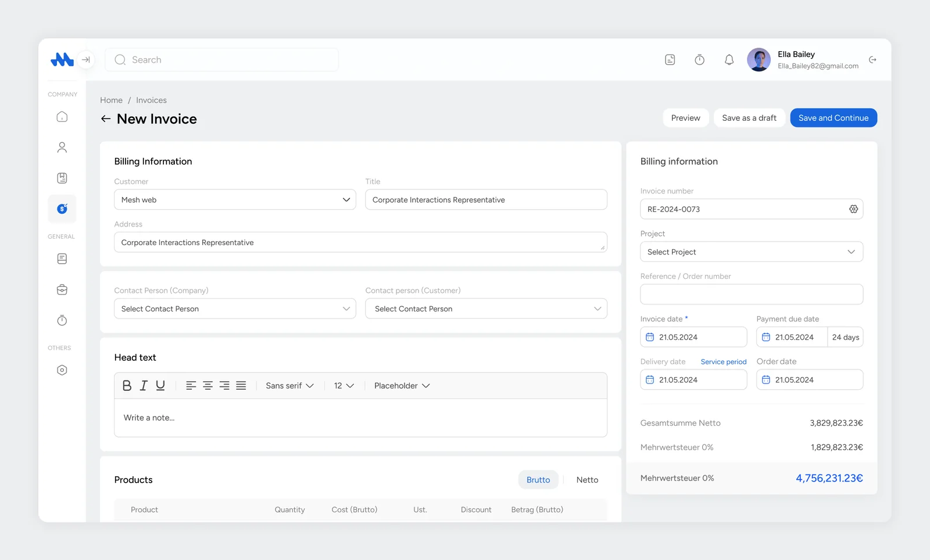Select the active invoices dollar sidebar icon

(x=62, y=209)
